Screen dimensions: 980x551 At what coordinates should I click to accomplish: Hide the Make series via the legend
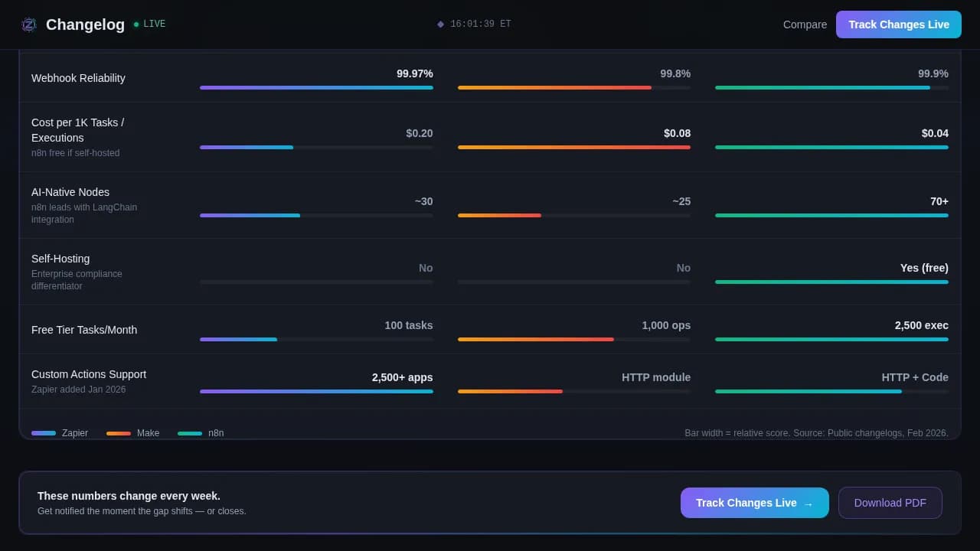tap(134, 433)
